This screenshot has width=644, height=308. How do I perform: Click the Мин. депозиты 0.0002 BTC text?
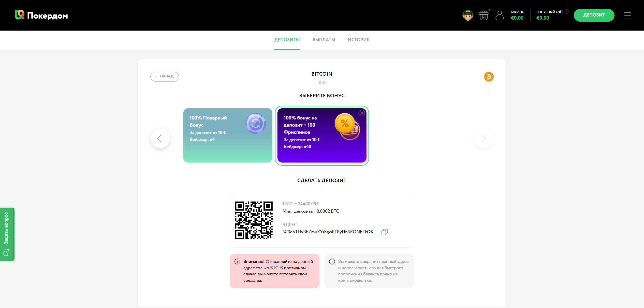pos(311,211)
